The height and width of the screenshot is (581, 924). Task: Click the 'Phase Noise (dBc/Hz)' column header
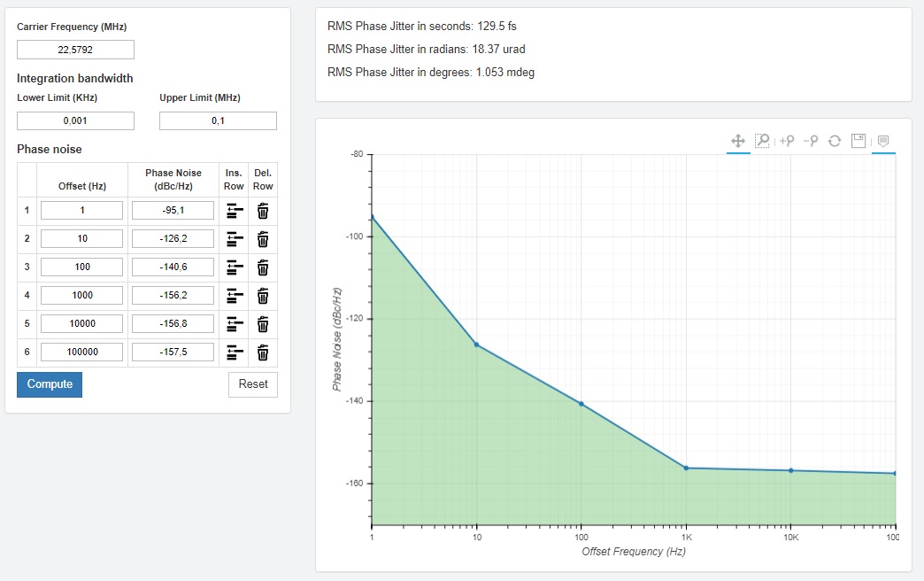[x=173, y=179]
